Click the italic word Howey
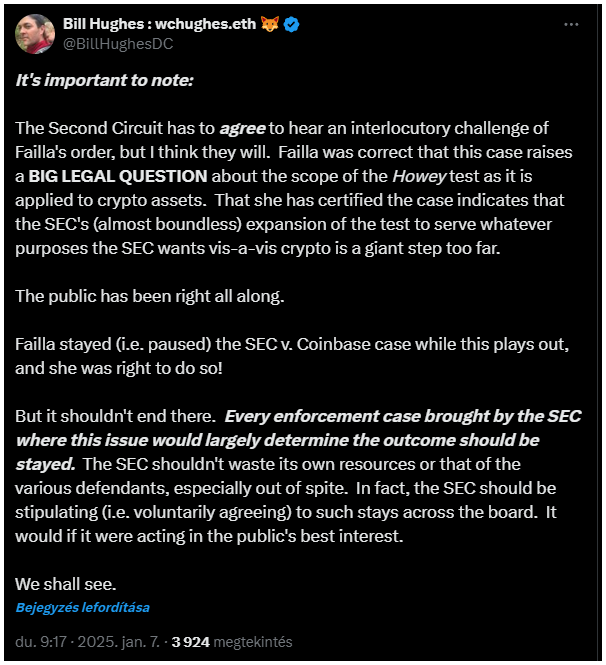This screenshot has height=665, width=606. 419,176
